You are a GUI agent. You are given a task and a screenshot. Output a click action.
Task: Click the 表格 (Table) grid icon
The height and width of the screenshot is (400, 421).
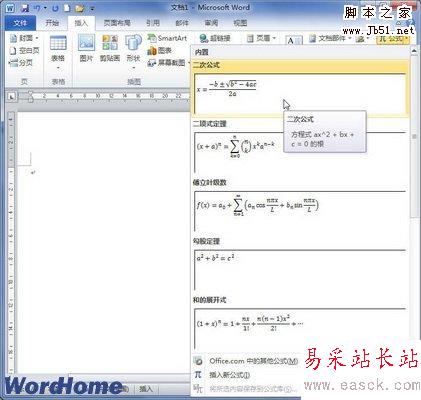click(x=58, y=43)
